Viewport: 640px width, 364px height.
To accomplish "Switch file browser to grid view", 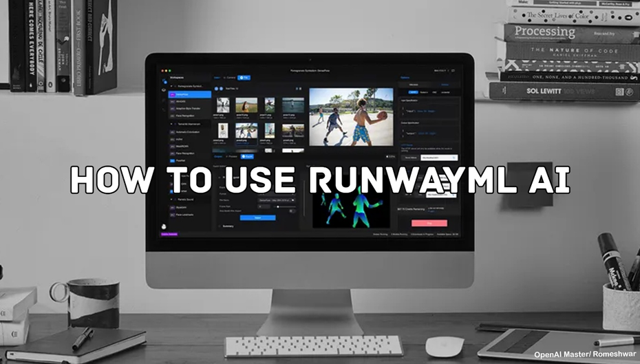I will click(x=301, y=89).
